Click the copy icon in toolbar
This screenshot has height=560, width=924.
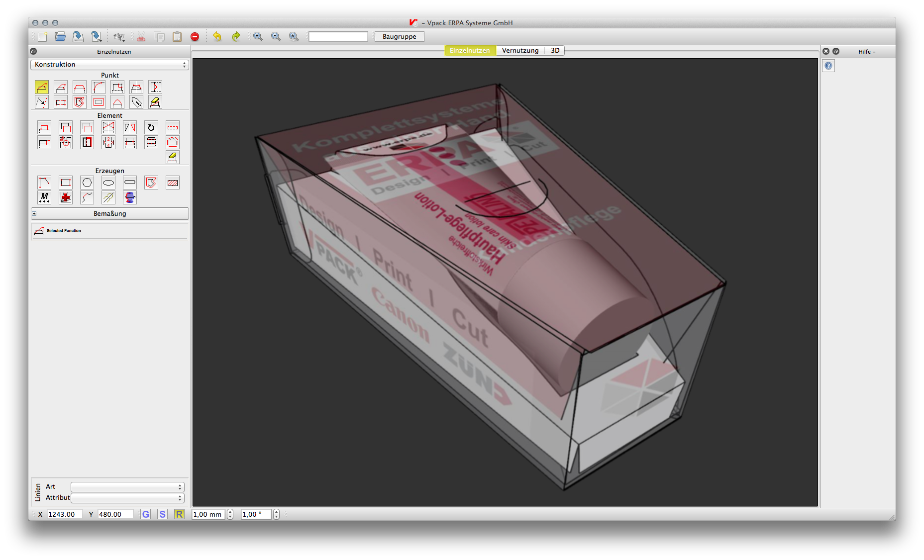159,36
